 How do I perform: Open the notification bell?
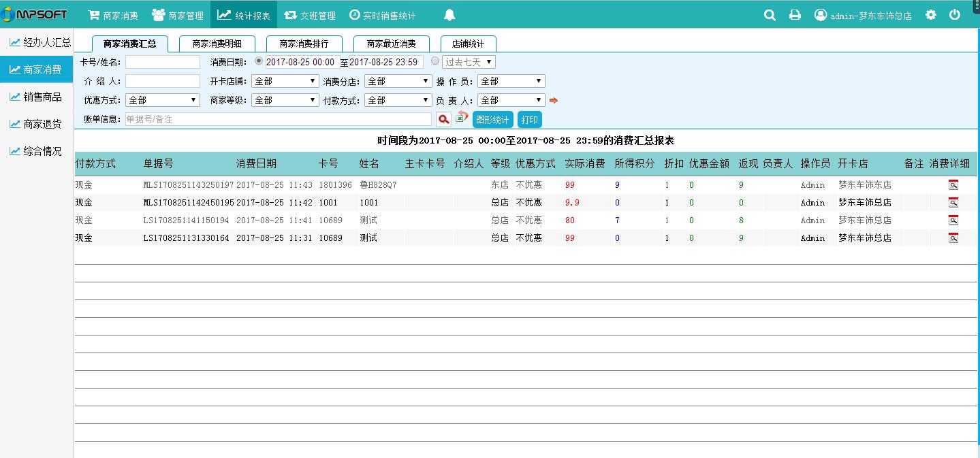449,15
